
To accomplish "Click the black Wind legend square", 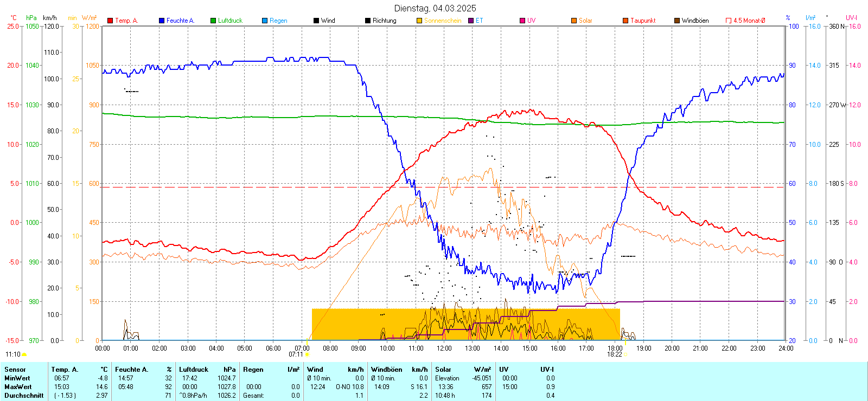I will click(x=316, y=21).
